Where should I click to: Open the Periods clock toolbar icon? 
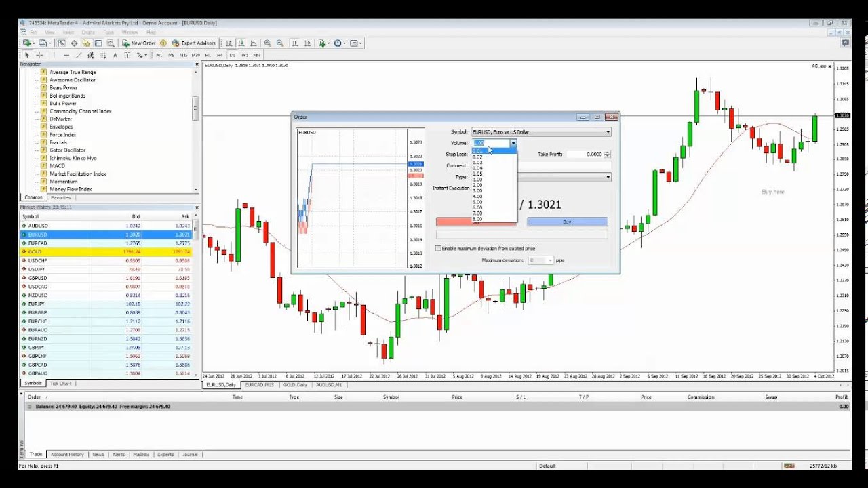coord(339,43)
